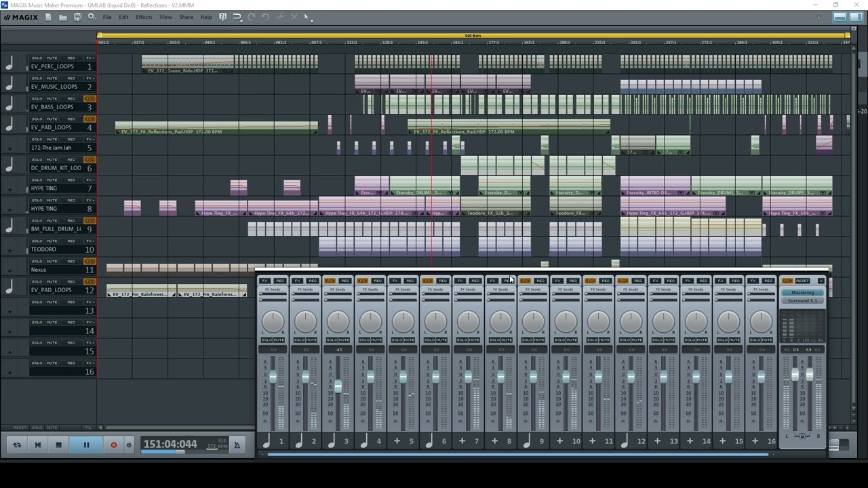
Task: Toggle SOLO on mixer channel 1
Action: point(266,340)
